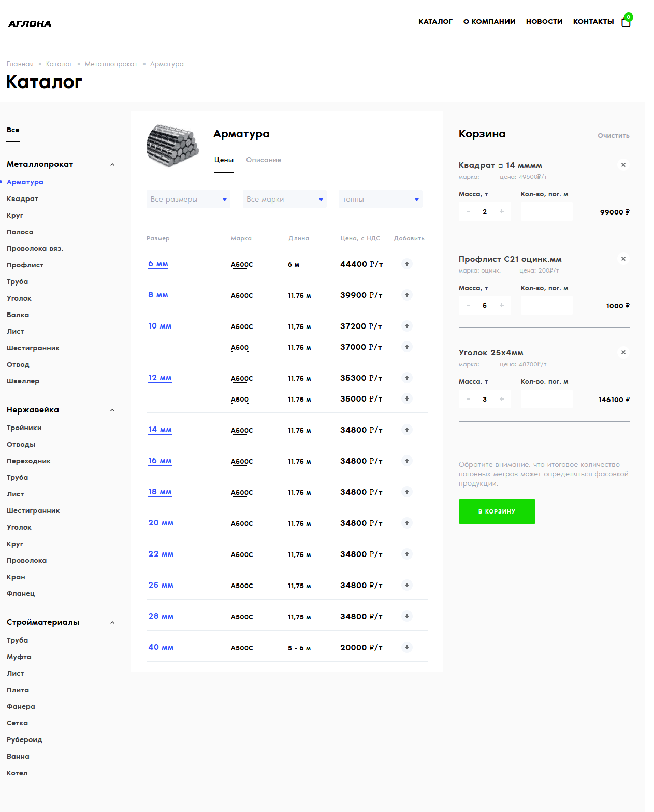Select Проволока вяз. in sidebar

[x=35, y=249]
